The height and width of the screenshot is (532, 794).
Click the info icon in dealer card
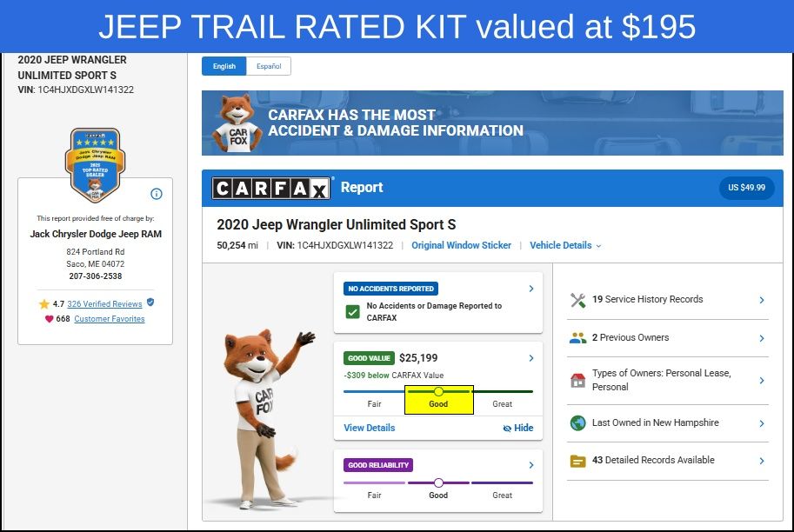(157, 194)
